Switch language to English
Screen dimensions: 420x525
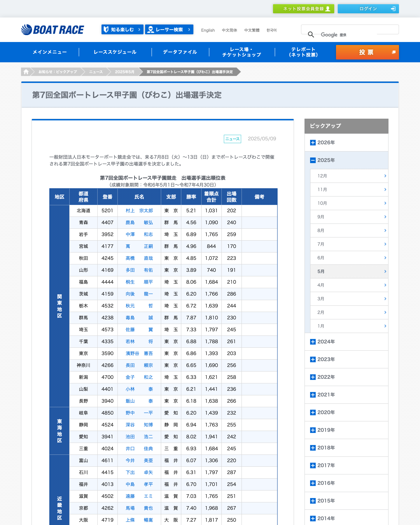[208, 30]
